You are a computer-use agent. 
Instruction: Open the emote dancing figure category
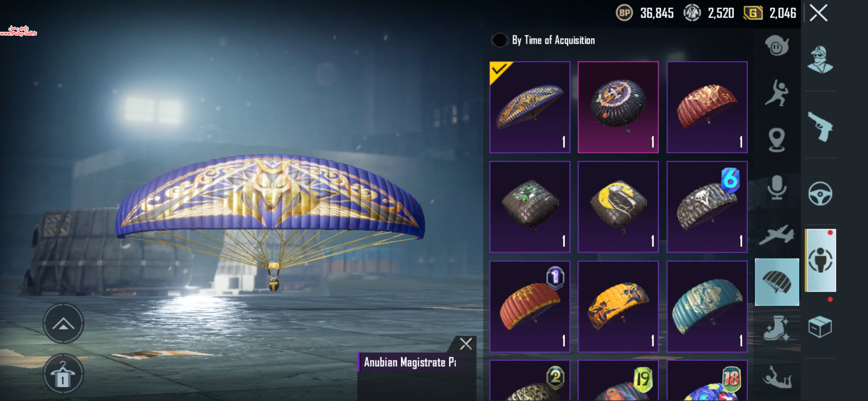tap(776, 93)
